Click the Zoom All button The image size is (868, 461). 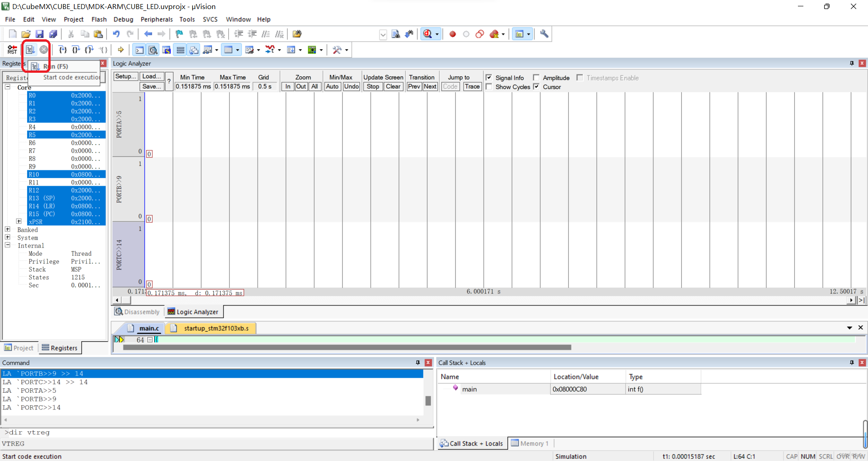point(315,86)
